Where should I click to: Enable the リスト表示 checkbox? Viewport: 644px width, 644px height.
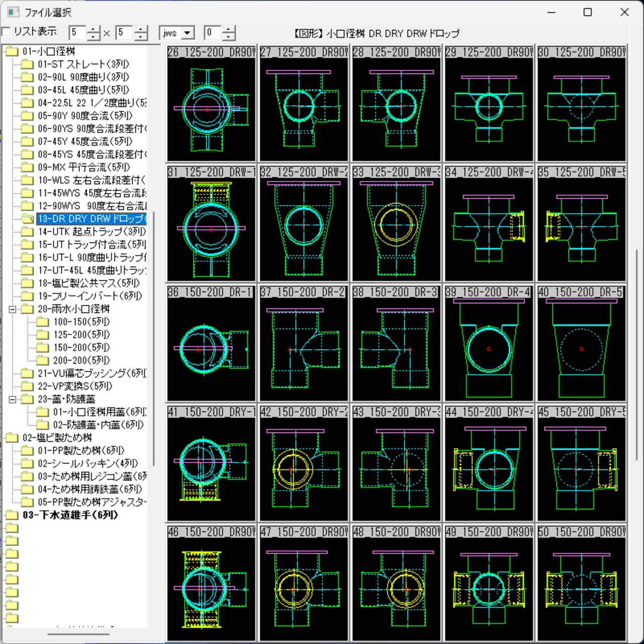(x=6, y=32)
